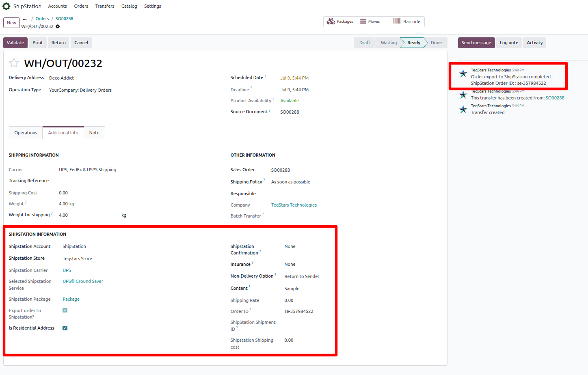Open the Orders menu
This screenshot has height=375, width=588.
click(x=81, y=6)
